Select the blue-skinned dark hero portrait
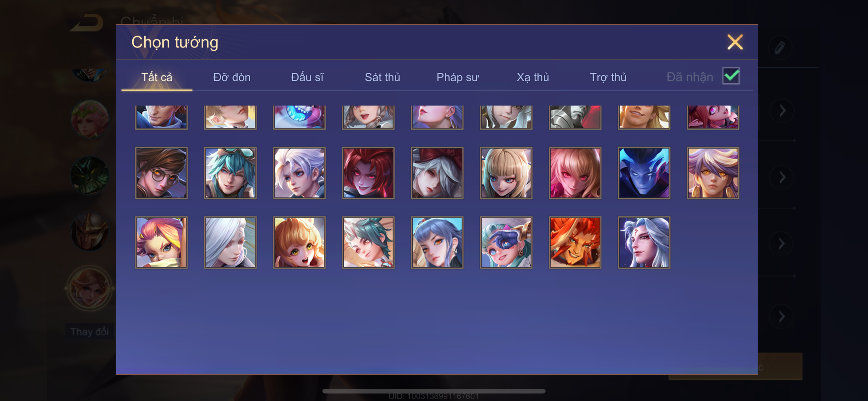The height and width of the screenshot is (401, 868). pyautogui.click(x=644, y=173)
